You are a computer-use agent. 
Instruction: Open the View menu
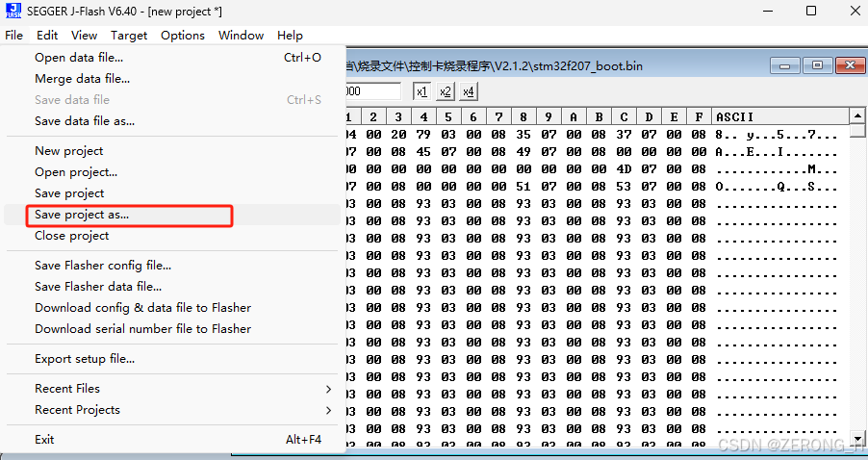tap(84, 36)
